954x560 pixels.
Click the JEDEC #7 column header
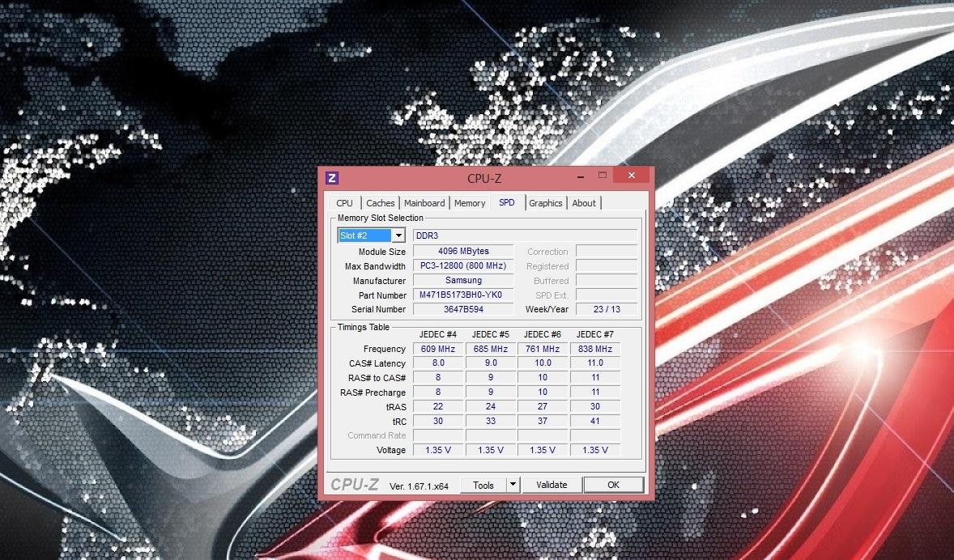(595, 334)
